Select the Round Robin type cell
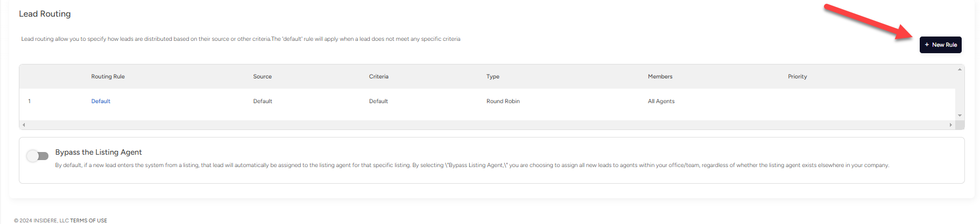 point(503,101)
